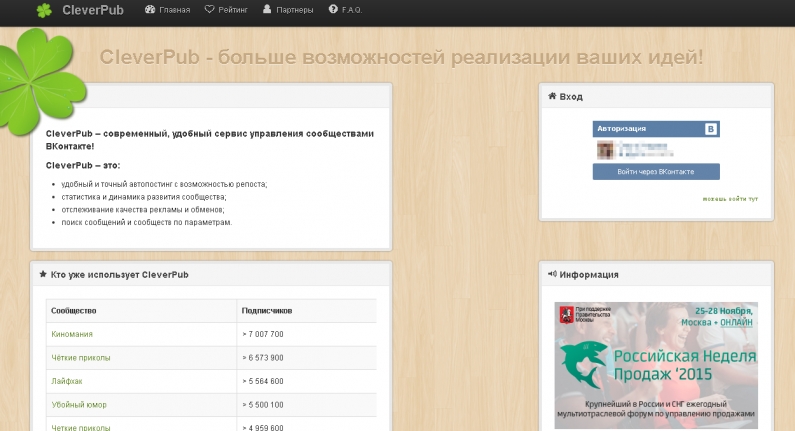Click the star icon beside 'Кто уже использует'
Screen dimensions: 795x431
(43, 274)
